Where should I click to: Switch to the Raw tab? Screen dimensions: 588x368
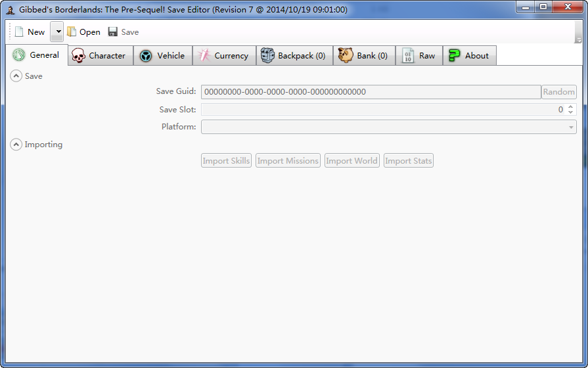pos(419,56)
